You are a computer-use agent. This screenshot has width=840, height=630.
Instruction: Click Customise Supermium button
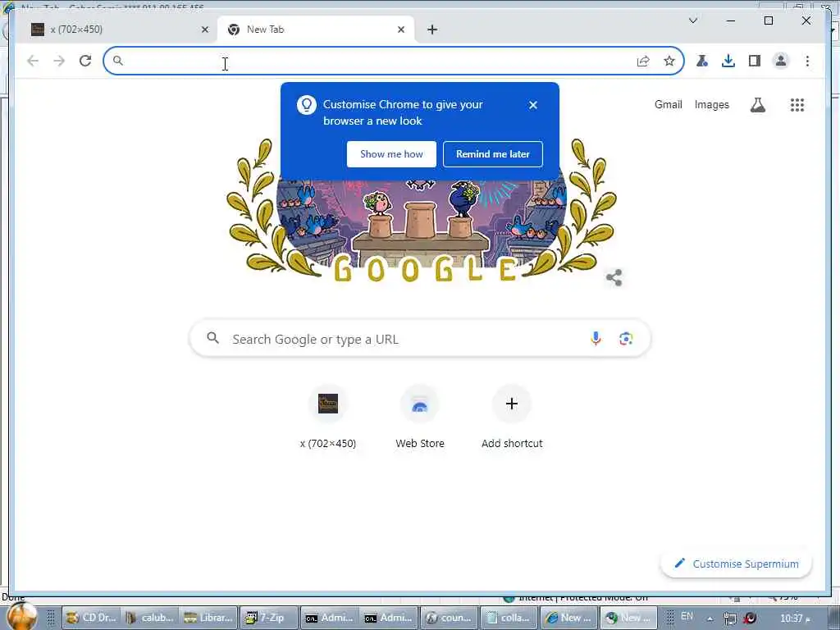tap(737, 564)
